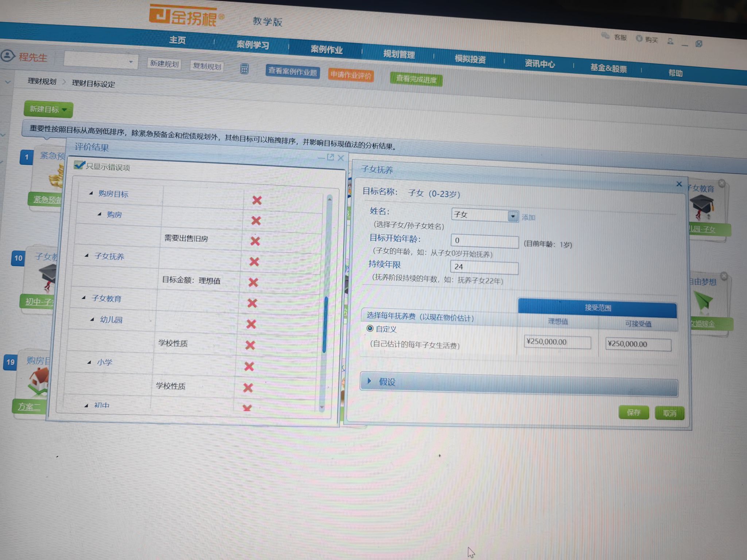Open the 帮助 menu
This screenshot has height=560, width=747.
click(675, 73)
